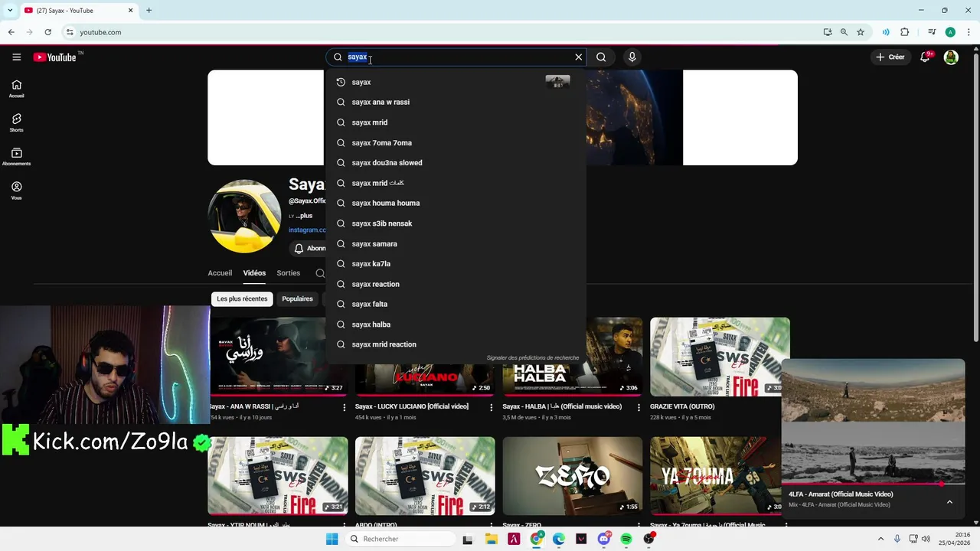Open Shorts from the sidebar
Viewport: 980px width, 551px height.
[16, 122]
